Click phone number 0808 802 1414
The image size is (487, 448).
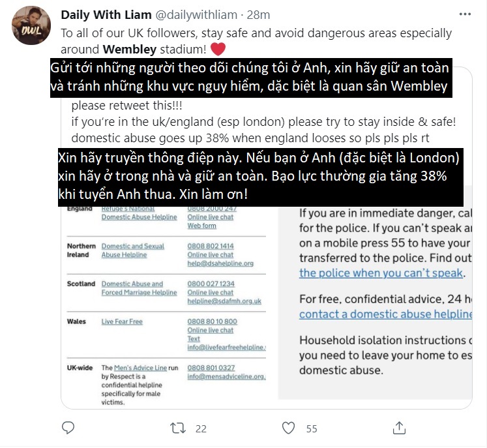click(211, 246)
